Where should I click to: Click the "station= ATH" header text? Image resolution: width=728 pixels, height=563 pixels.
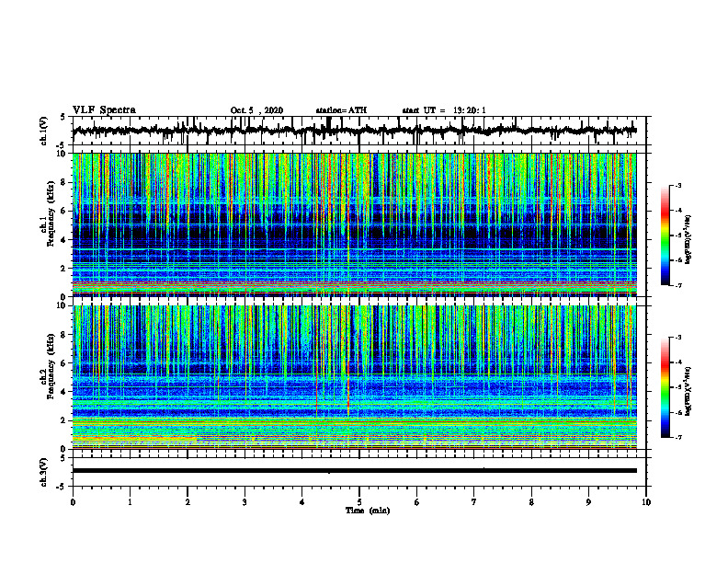341,110
